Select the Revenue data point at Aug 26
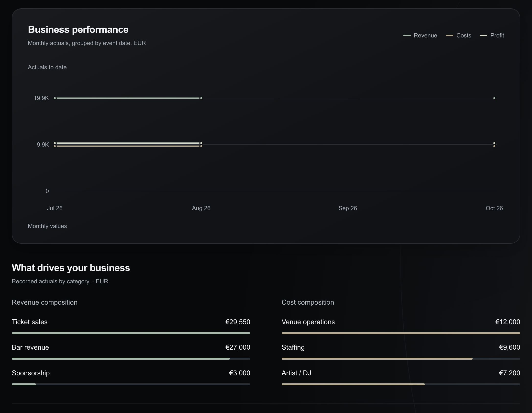Screen dimensions: 532x413 (201, 98)
